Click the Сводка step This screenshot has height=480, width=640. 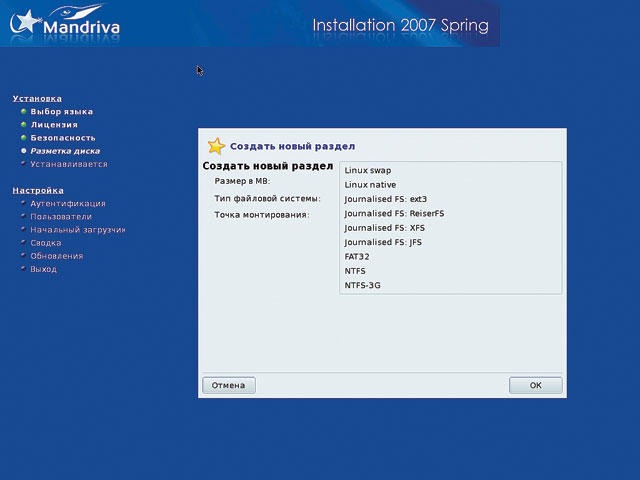46,242
